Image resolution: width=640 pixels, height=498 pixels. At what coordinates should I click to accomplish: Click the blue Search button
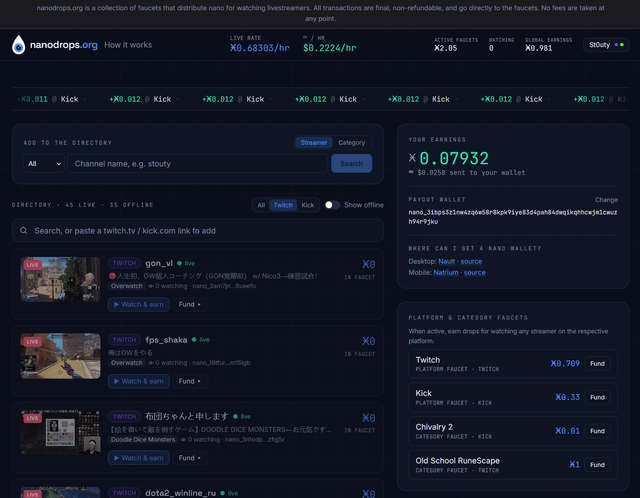click(351, 164)
